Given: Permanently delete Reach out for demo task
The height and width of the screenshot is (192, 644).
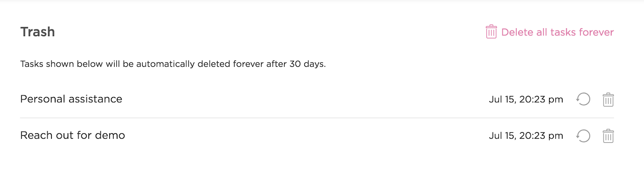Looking at the screenshot, I should [608, 136].
